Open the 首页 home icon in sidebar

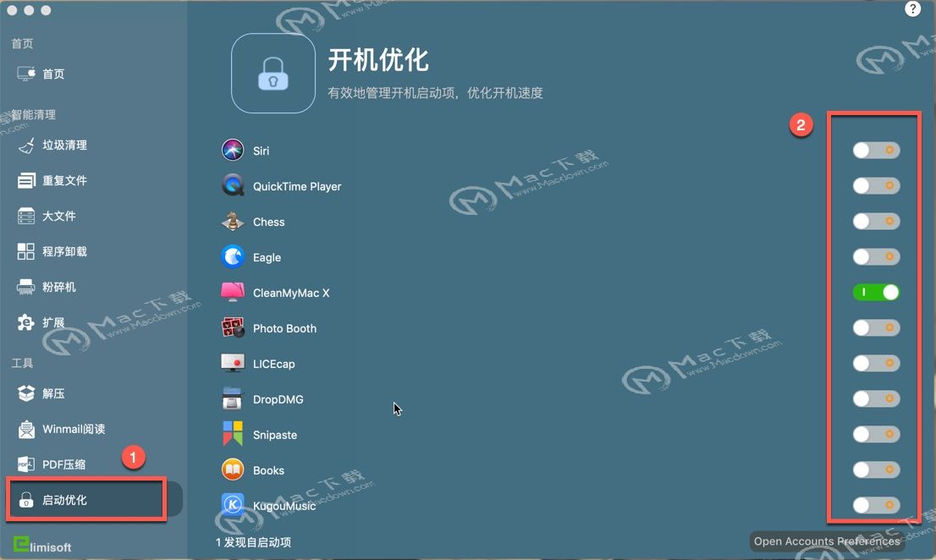[x=26, y=74]
